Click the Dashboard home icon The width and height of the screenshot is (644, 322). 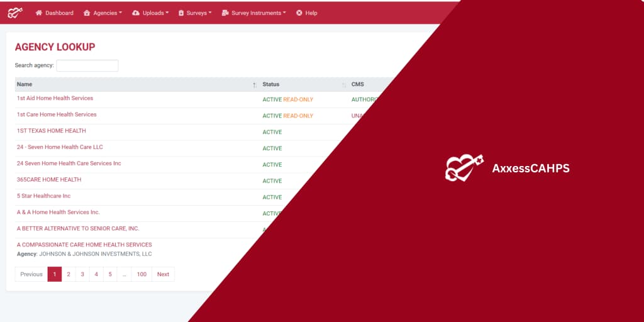tap(39, 13)
